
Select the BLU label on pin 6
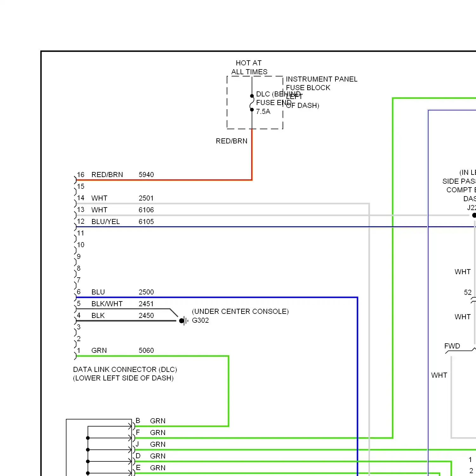click(98, 292)
